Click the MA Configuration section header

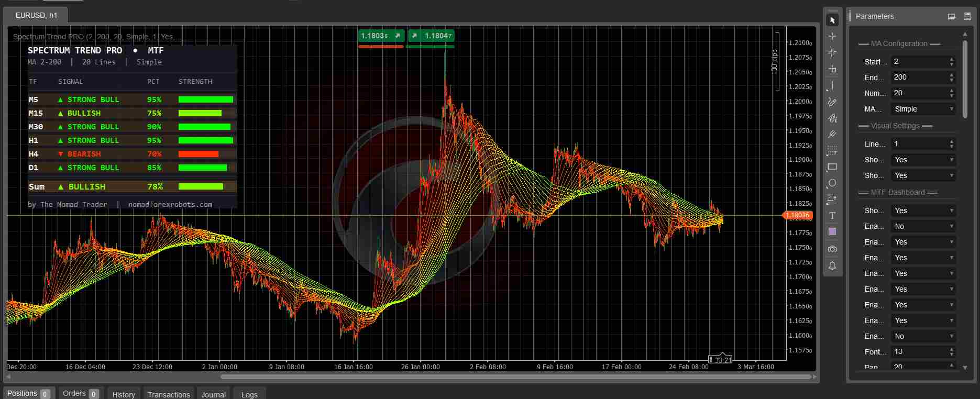coord(899,43)
